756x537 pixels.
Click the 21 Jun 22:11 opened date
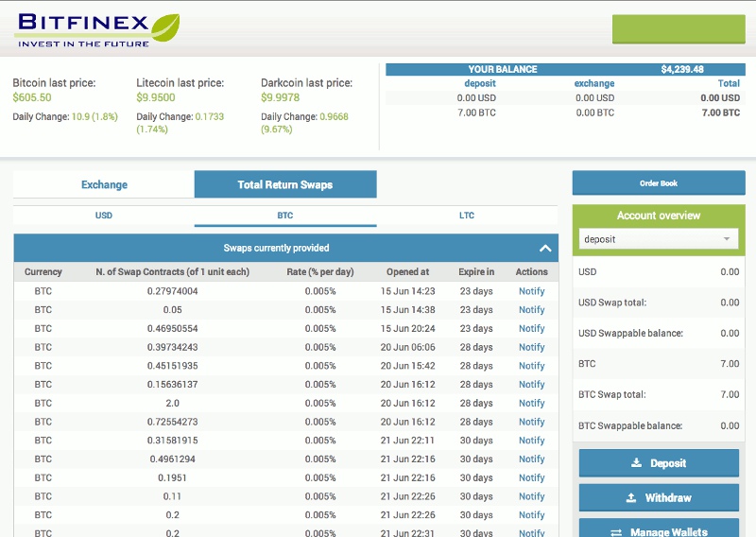pos(407,441)
